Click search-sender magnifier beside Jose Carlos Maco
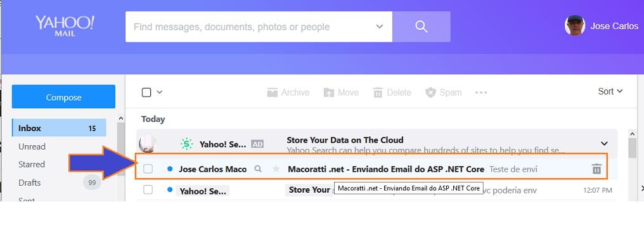This screenshot has height=232, width=644. coord(258,169)
